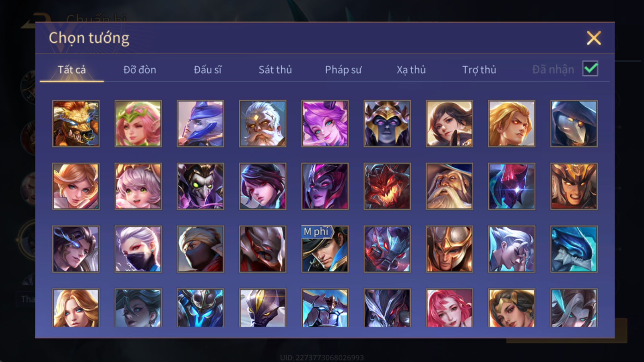Close the Chọn tướng dialog
Viewport: 644px width, 362px height.
tap(594, 38)
